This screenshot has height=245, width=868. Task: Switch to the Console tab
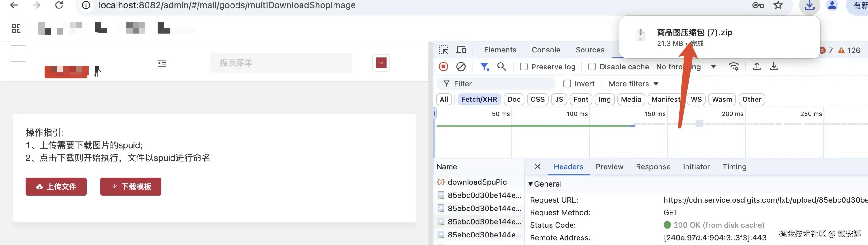point(546,50)
